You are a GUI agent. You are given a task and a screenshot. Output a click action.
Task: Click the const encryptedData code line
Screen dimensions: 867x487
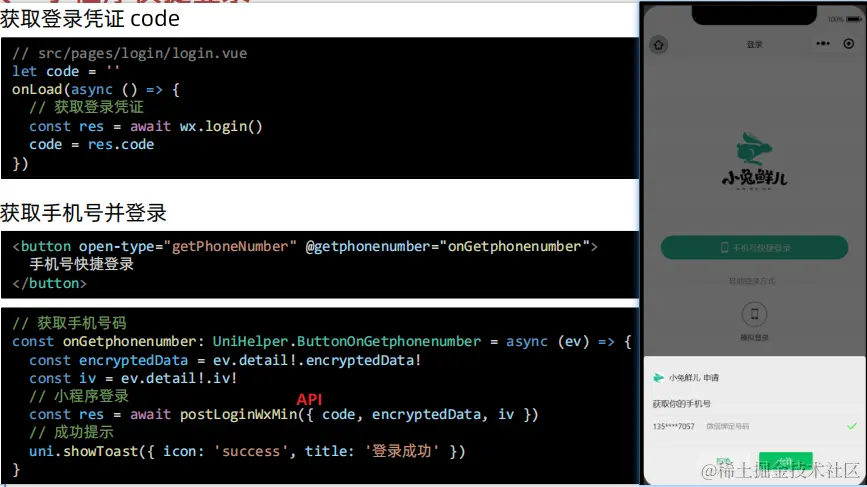click(x=225, y=360)
